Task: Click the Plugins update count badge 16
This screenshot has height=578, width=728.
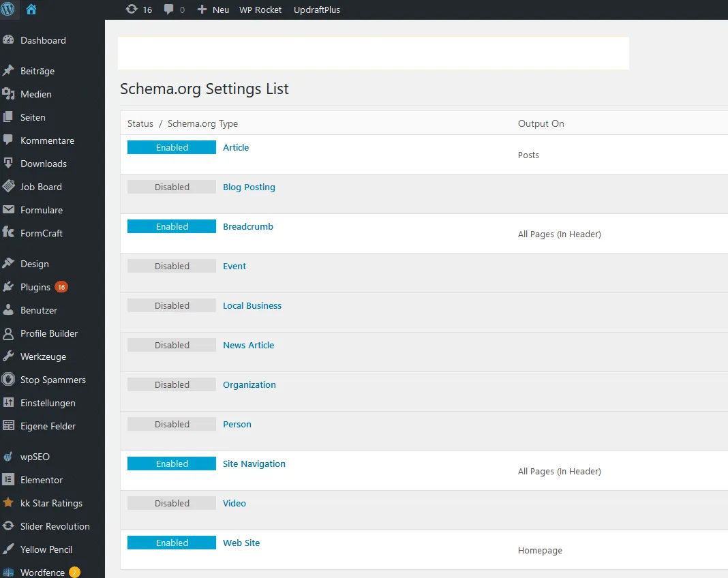Action: 61,287
